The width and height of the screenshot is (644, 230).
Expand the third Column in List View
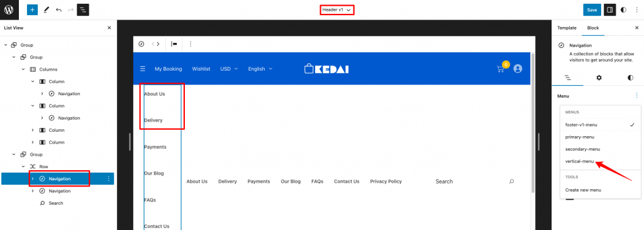33,130
